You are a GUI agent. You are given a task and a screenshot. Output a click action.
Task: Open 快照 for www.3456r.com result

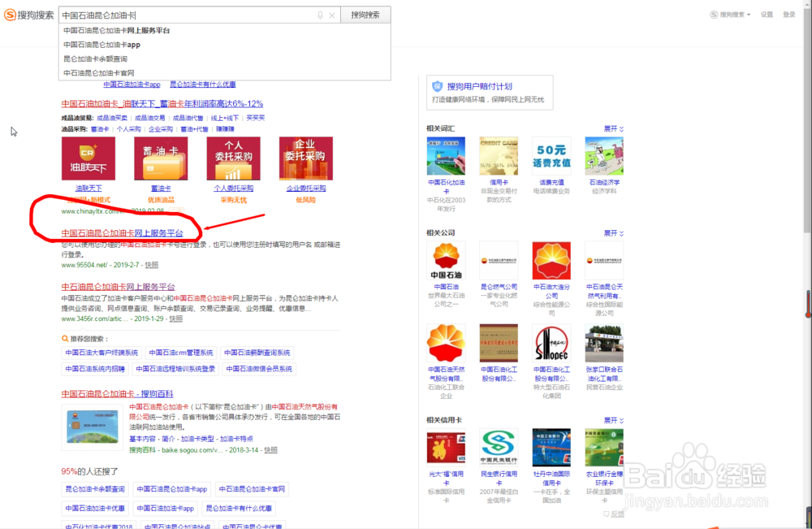pyautogui.click(x=176, y=319)
